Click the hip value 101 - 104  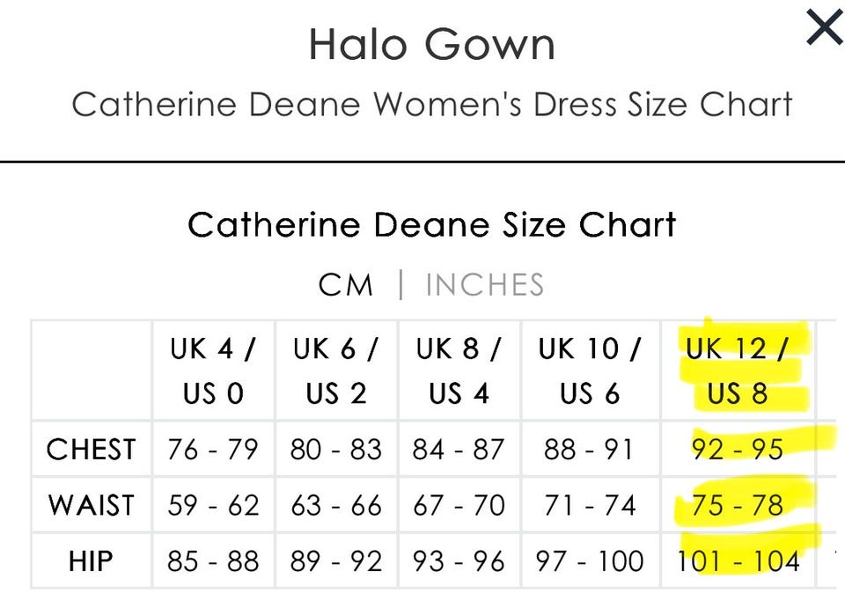point(738,561)
